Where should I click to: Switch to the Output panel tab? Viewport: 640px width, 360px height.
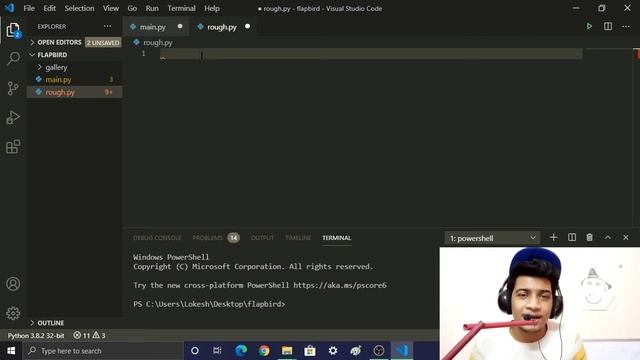262,238
